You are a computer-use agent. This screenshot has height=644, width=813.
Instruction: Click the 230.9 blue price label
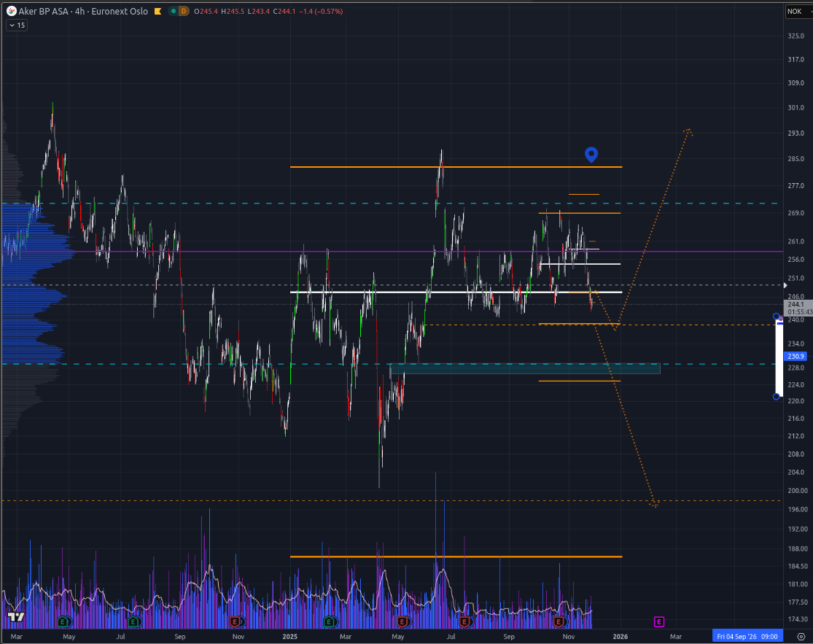point(796,356)
